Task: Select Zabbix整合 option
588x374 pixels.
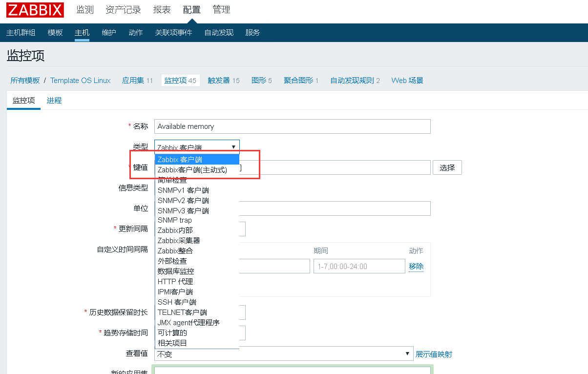Action: point(197,250)
